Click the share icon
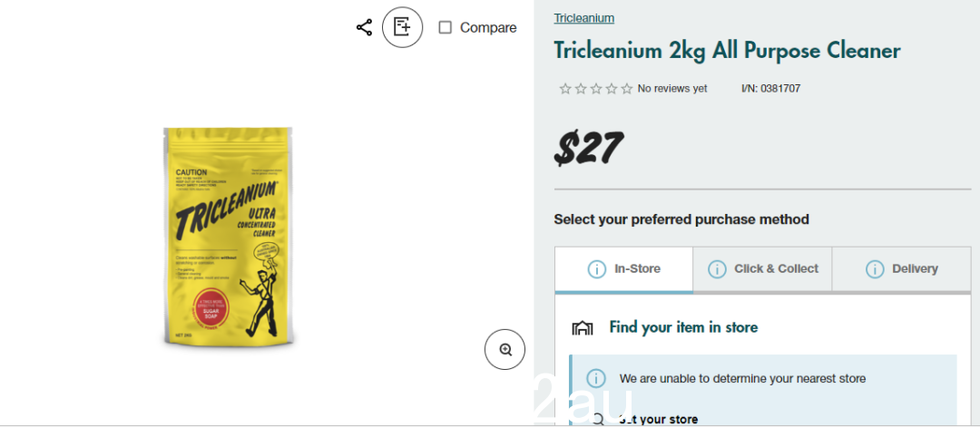Viewport: 980px width, 427px height. pyautogui.click(x=364, y=27)
